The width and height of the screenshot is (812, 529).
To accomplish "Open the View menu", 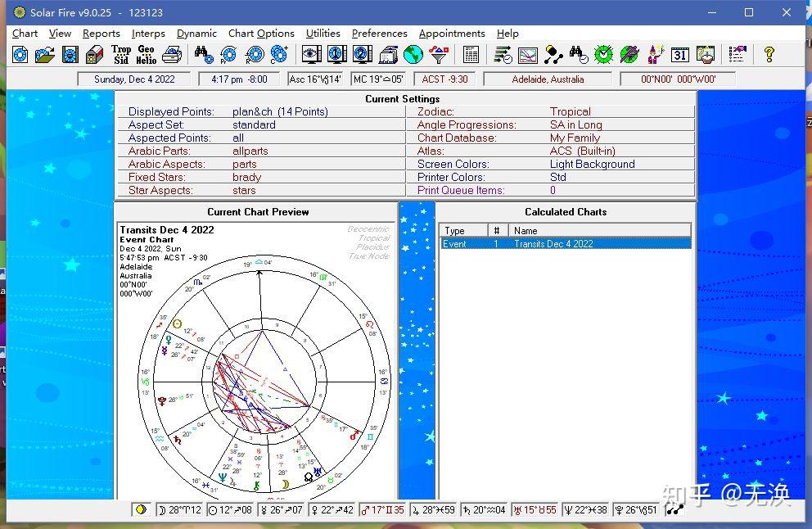I will pyautogui.click(x=60, y=33).
